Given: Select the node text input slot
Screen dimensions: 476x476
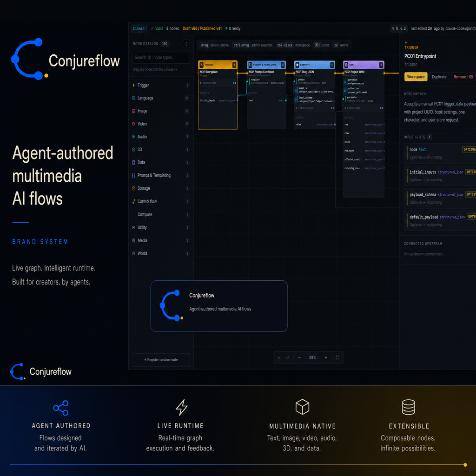Looking at the screenshot, I should pyautogui.click(x=441, y=153).
